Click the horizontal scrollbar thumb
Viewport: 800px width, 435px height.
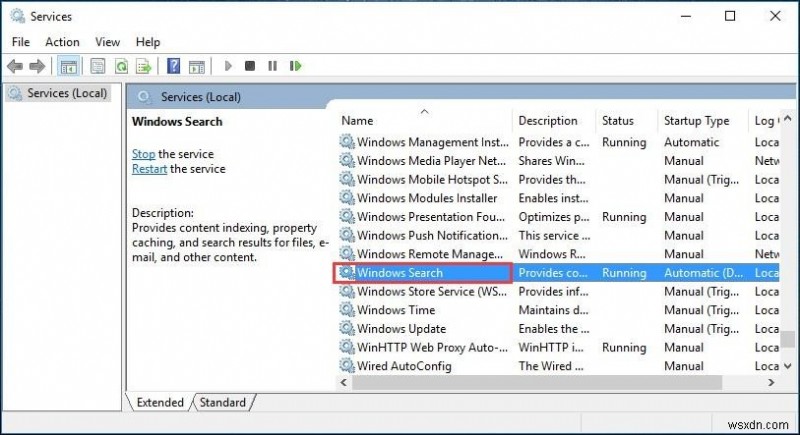[x=537, y=382]
